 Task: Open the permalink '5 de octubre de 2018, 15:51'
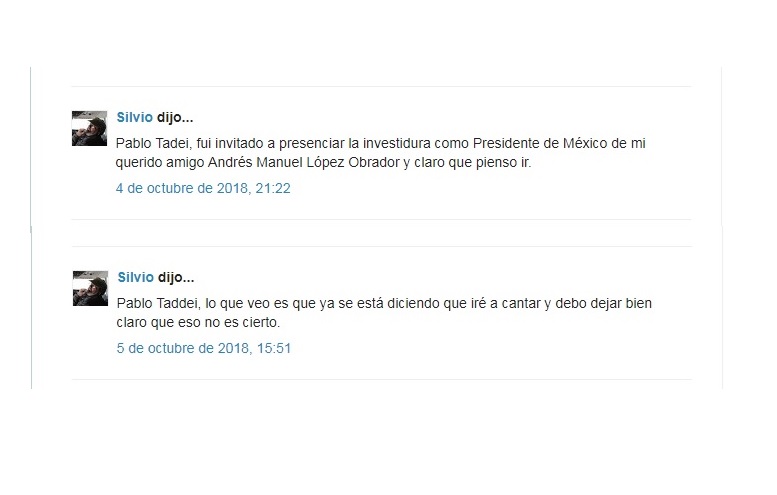pos(204,348)
